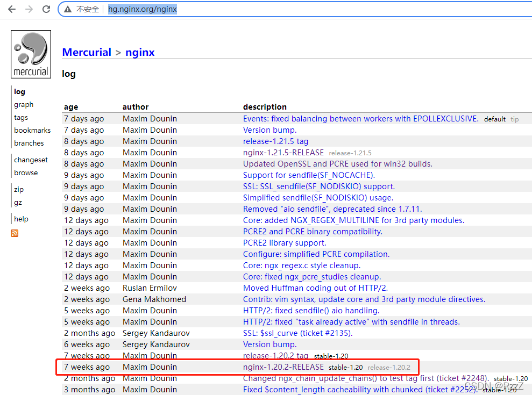Open the 6 weeks ago 'Version bump.' commit

[269, 344]
